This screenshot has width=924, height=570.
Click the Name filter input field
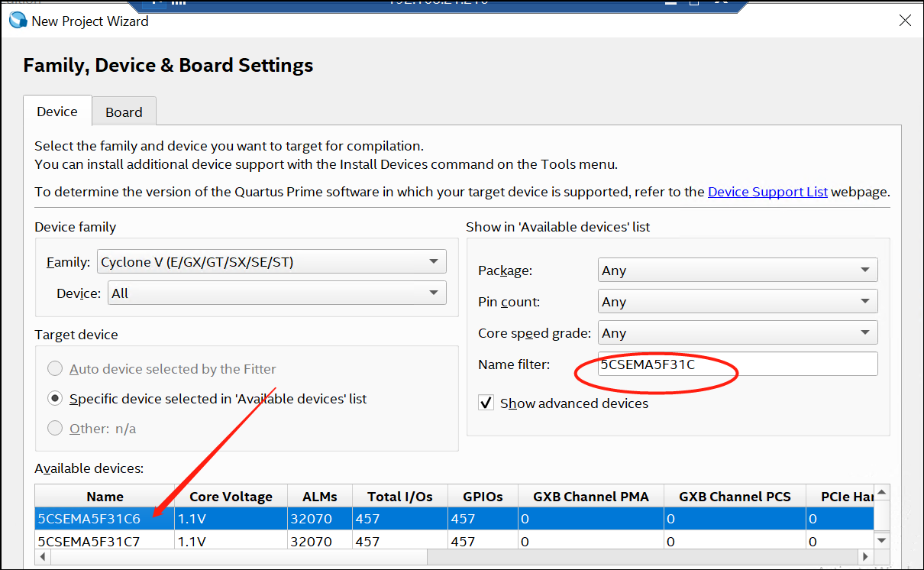pyautogui.click(x=738, y=364)
